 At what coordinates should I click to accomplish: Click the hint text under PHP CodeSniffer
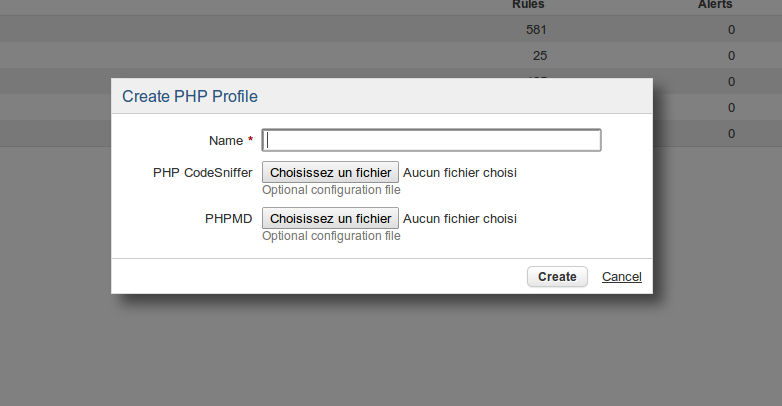[331, 190]
